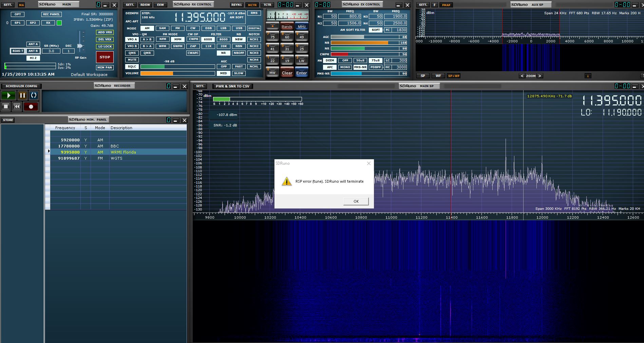The image size is (644, 343).
Task: Choose the 75 meter band key
Action: point(272,36)
